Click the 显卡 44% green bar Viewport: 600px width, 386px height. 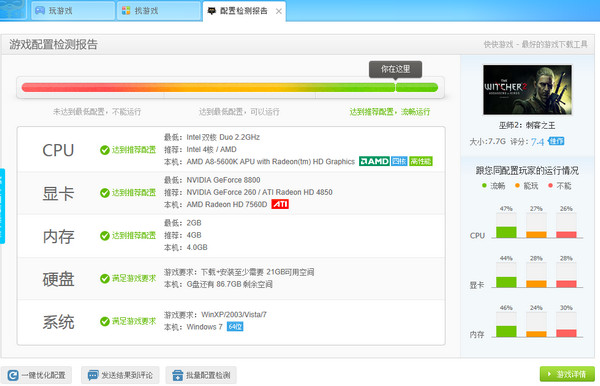(506, 282)
